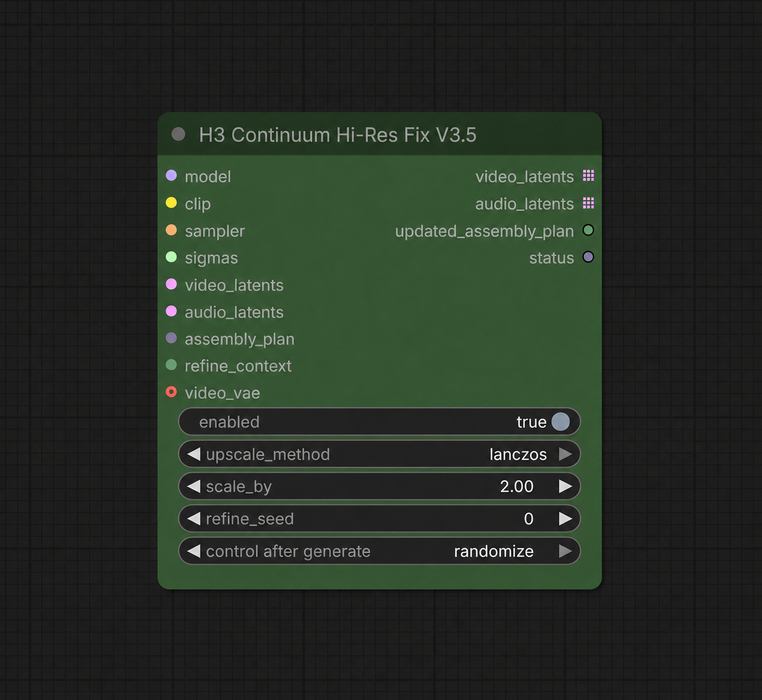Open the control after generate randomize dropdown
Screen dimensions: 762x700
494,551
